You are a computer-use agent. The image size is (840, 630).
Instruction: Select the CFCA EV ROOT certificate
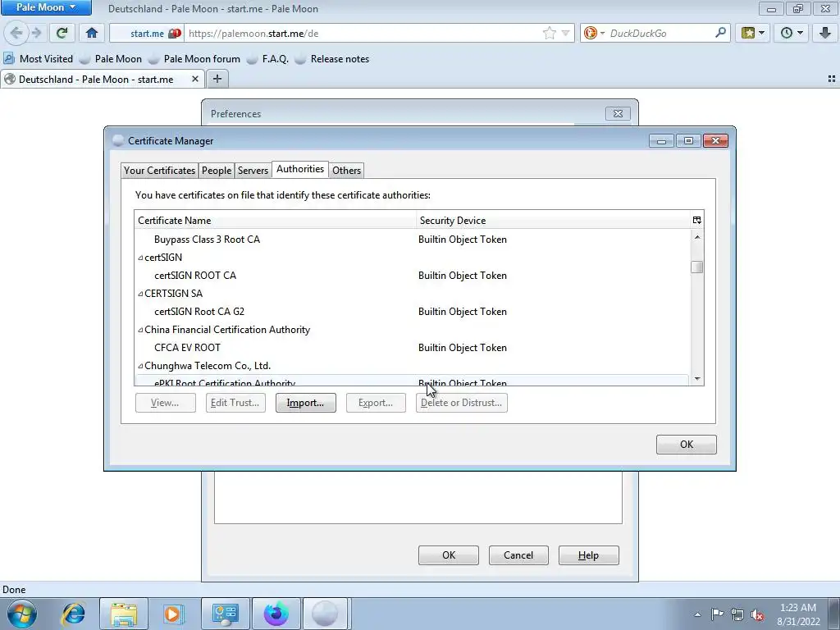coord(412,348)
